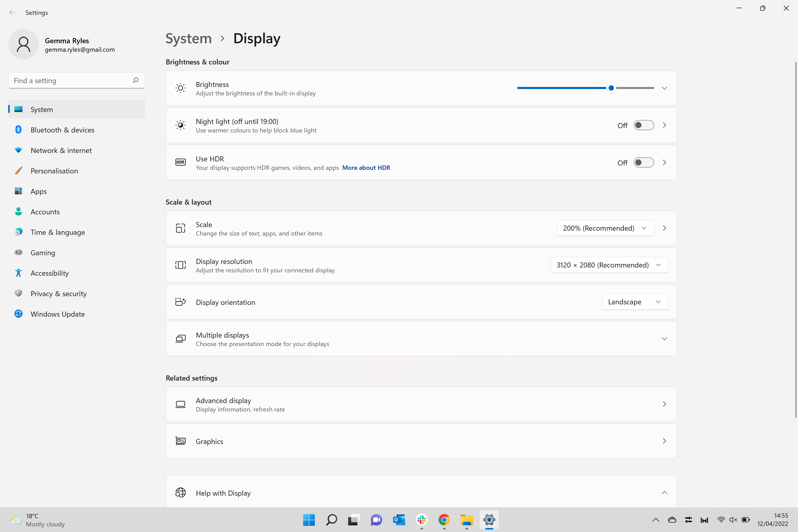
Task: Open the Windows Start button in taskbar
Action: (x=309, y=520)
